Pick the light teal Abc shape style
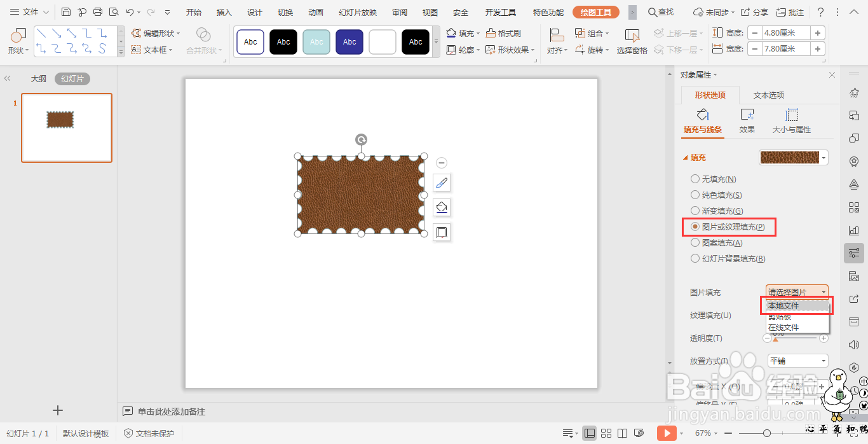868x444 pixels. (x=316, y=42)
